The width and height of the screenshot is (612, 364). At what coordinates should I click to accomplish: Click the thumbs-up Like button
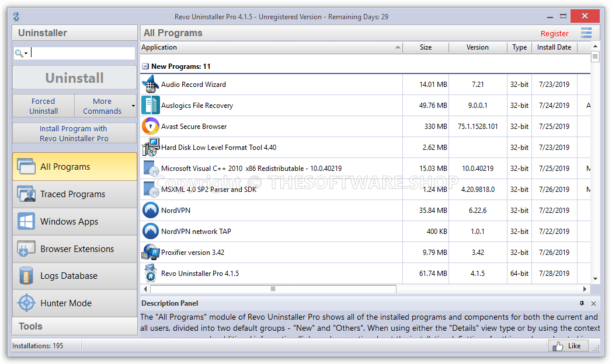[568, 346]
